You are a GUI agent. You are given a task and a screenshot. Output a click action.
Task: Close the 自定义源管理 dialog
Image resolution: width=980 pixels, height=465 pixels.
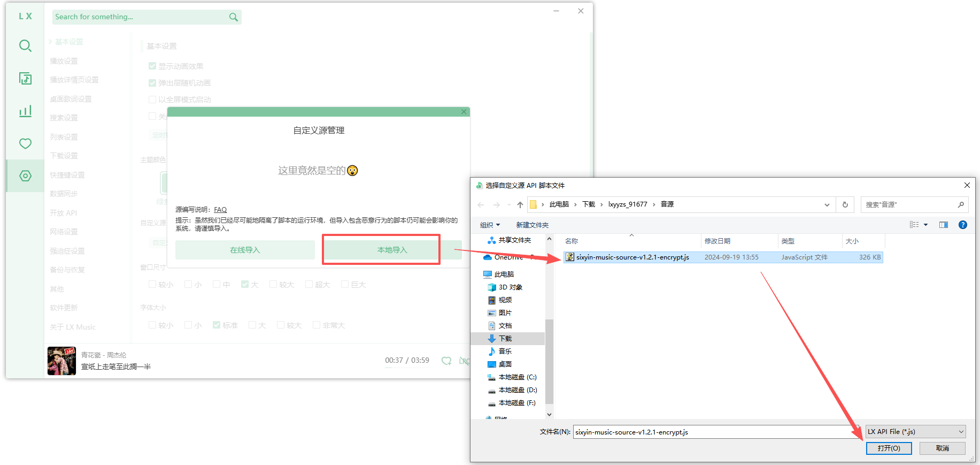pos(464,111)
